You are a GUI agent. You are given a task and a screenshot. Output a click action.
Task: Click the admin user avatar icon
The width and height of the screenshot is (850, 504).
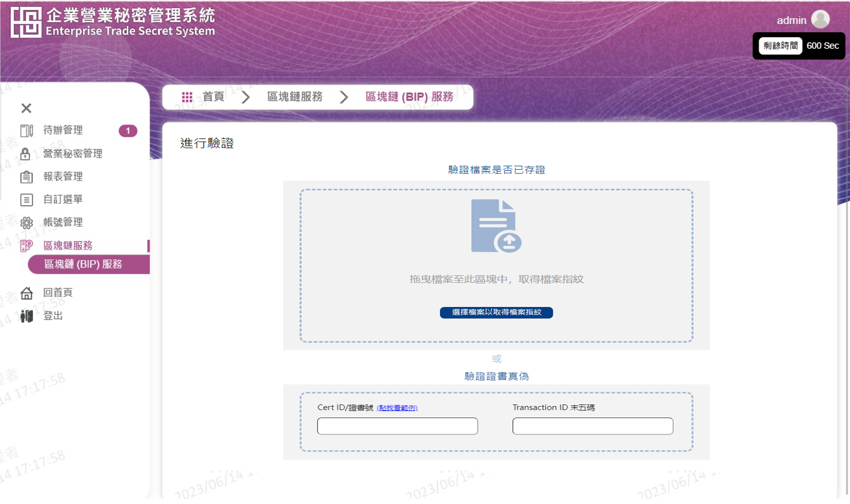[820, 20]
